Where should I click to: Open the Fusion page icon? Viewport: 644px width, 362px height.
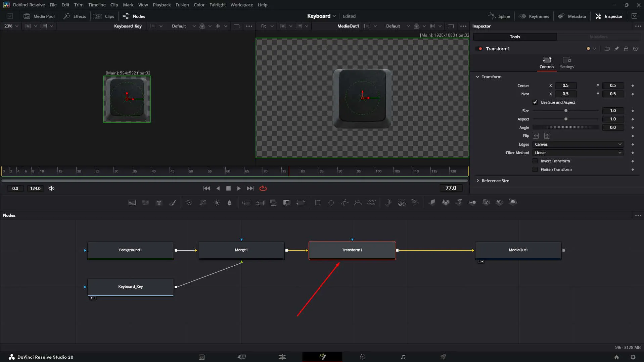[x=322, y=357]
